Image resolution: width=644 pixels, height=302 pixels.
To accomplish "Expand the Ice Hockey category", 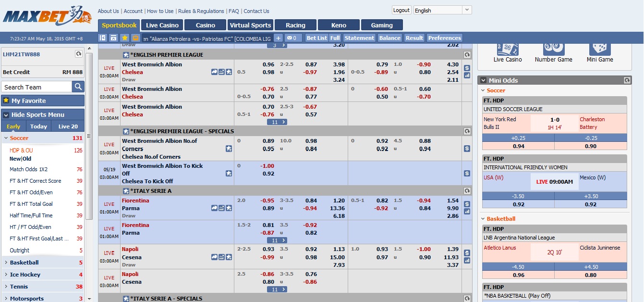I will [5, 275].
